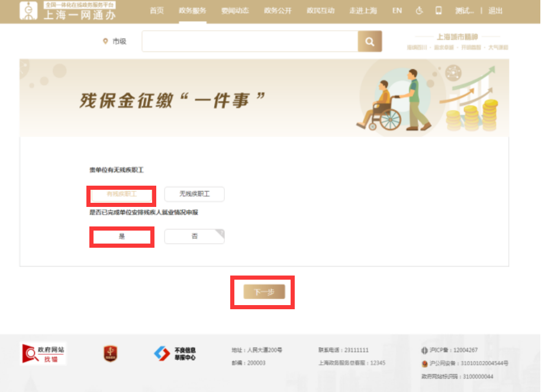Switch site language to EN

[x=397, y=10]
